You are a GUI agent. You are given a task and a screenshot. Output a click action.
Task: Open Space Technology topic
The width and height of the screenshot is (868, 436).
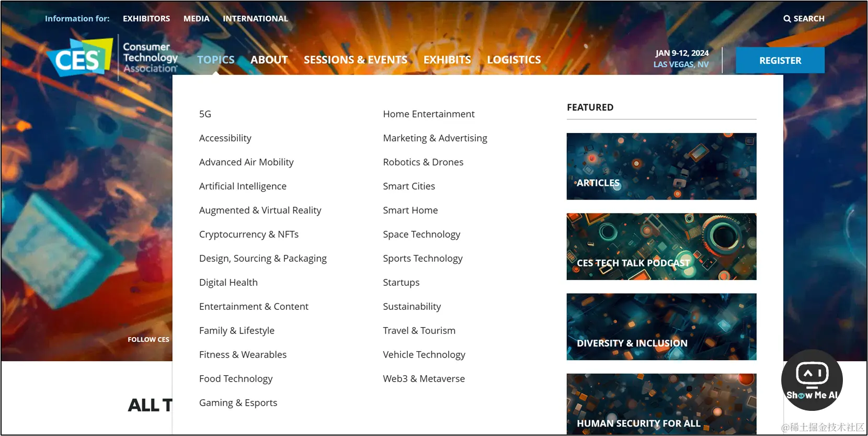[x=421, y=234]
